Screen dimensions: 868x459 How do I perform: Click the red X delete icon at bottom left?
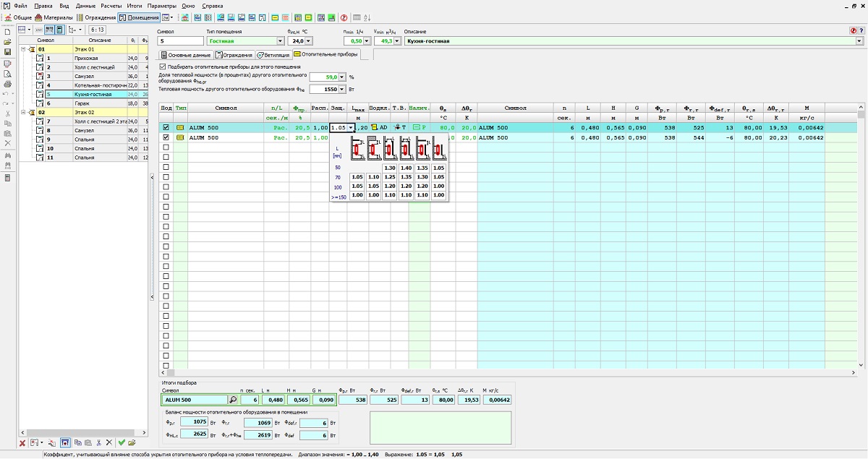click(22, 442)
